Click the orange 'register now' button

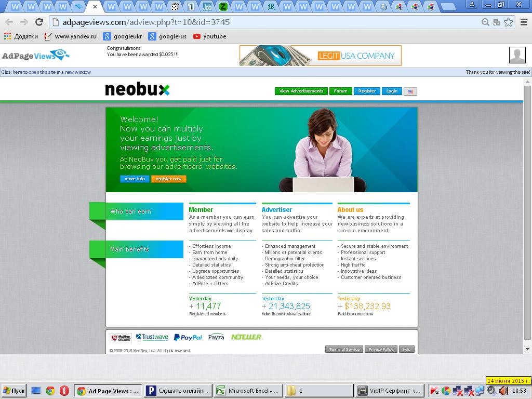[x=169, y=179]
